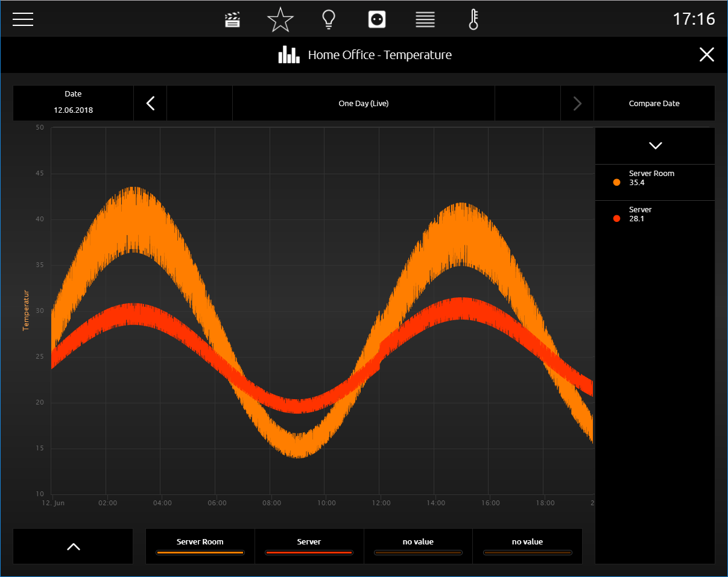Toggle the Server Room series button
728x577 pixels.
tap(200, 546)
